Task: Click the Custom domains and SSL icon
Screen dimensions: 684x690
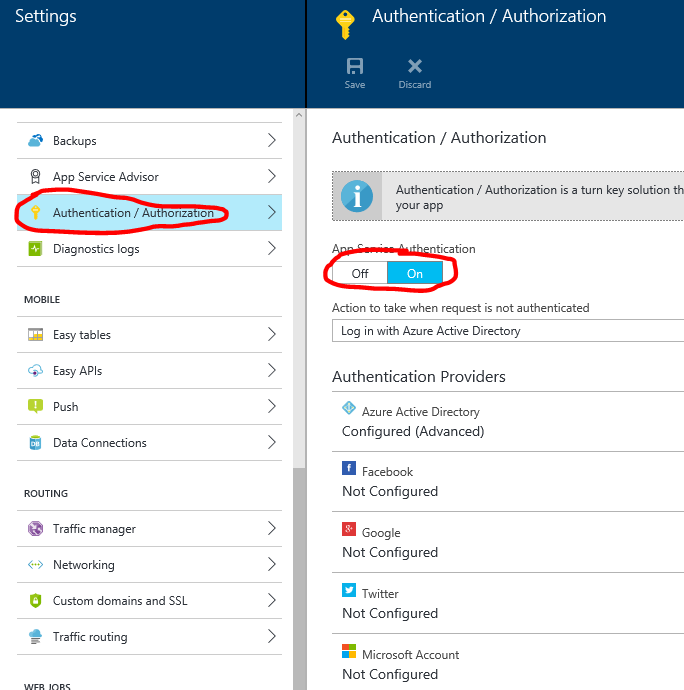Action: coord(36,601)
